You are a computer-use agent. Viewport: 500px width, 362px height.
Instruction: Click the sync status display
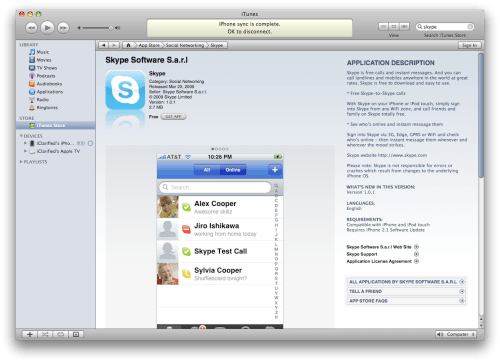pyautogui.click(x=250, y=28)
